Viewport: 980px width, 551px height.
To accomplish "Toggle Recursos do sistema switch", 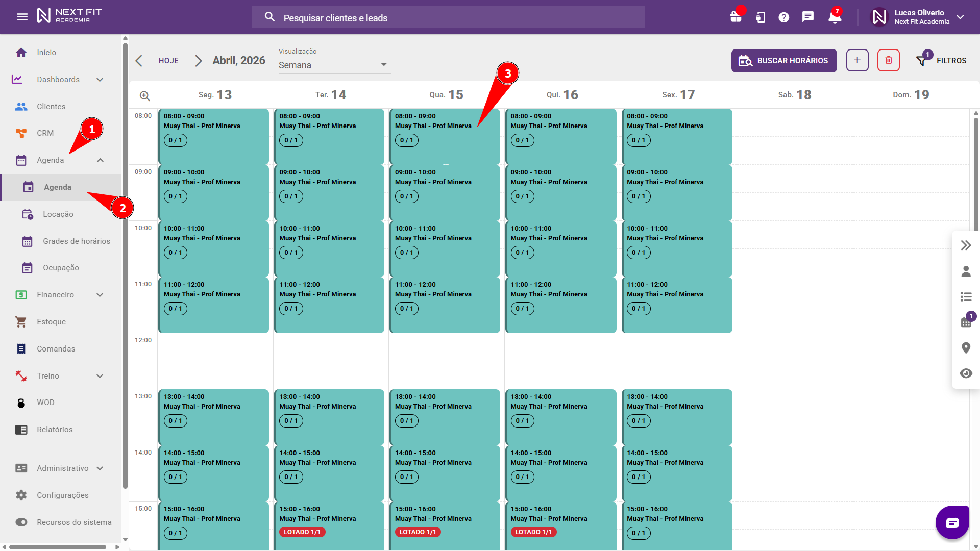I will [21, 522].
